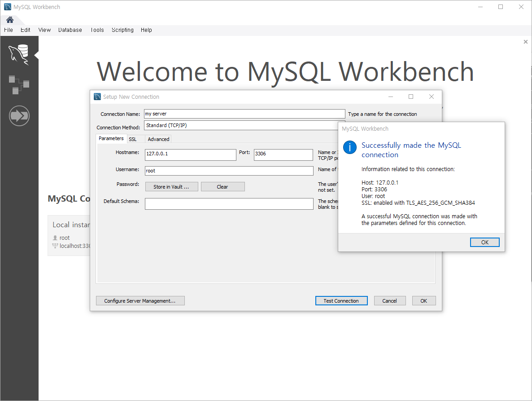Click the 'Type a name for the connection' hint
This screenshot has width=532, height=401.
[382, 114]
